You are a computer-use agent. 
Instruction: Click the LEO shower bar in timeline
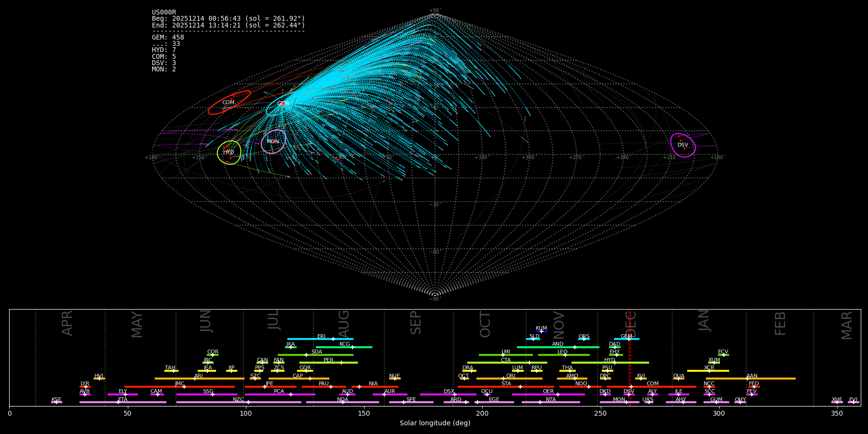pos(564,355)
